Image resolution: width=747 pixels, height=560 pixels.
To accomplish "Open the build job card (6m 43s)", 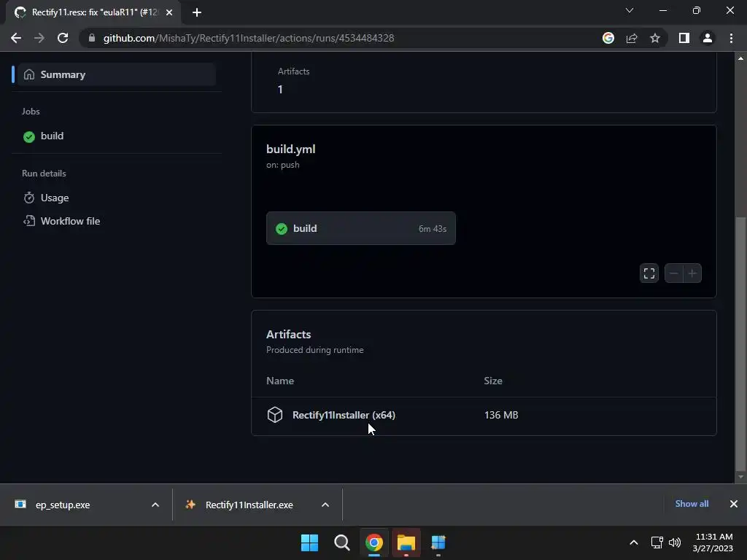I will (x=360, y=228).
